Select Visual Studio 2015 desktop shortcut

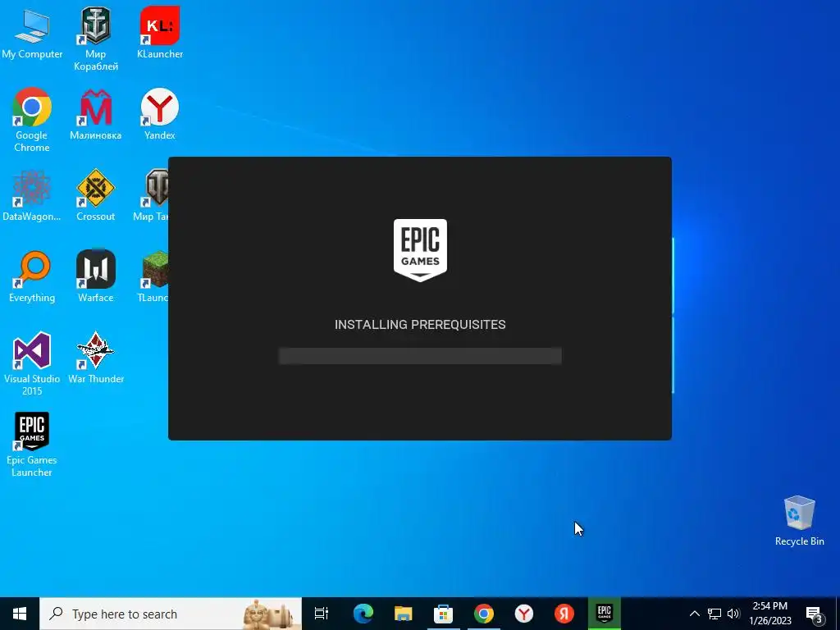point(32,363)
